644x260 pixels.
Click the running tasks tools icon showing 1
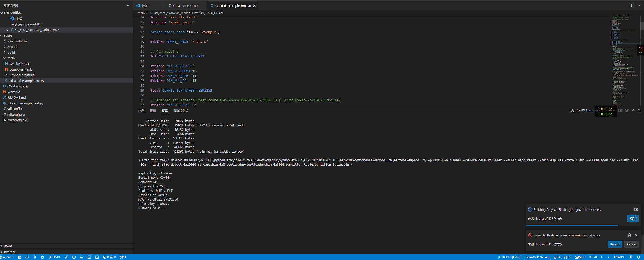[123, 257]
